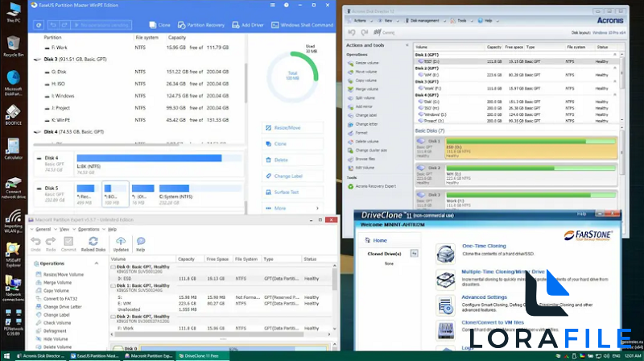644x361 pixels.
Task: Choose Defragment in Macrorit operations
Action: (51, 331)
